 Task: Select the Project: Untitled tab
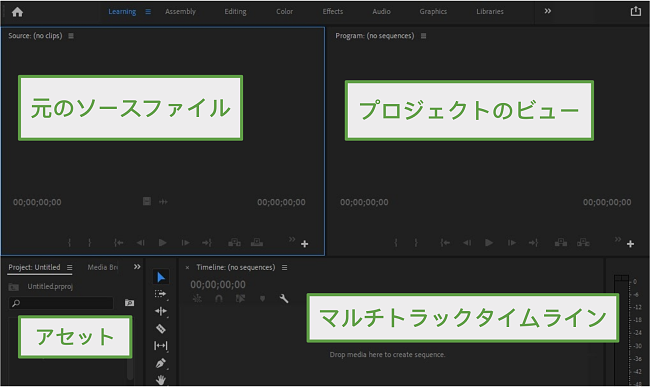[x=34, y=267]
